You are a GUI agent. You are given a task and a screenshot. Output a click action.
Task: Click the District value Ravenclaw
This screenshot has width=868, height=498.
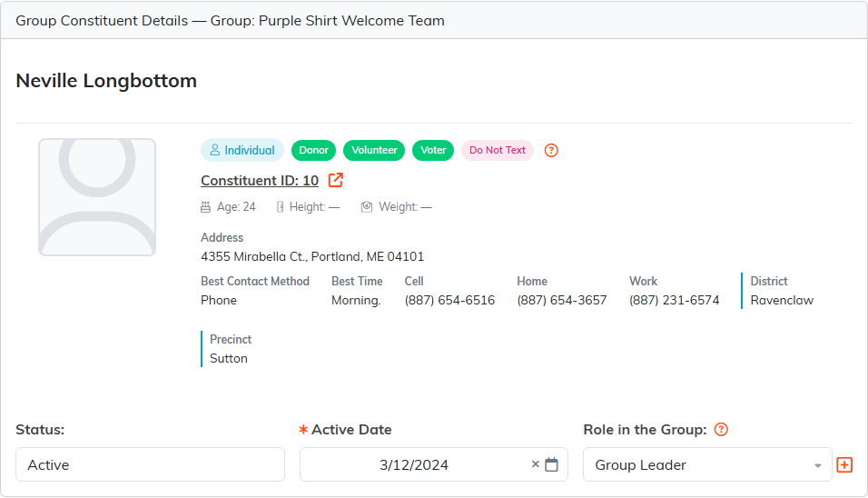[x=782, y=300]
